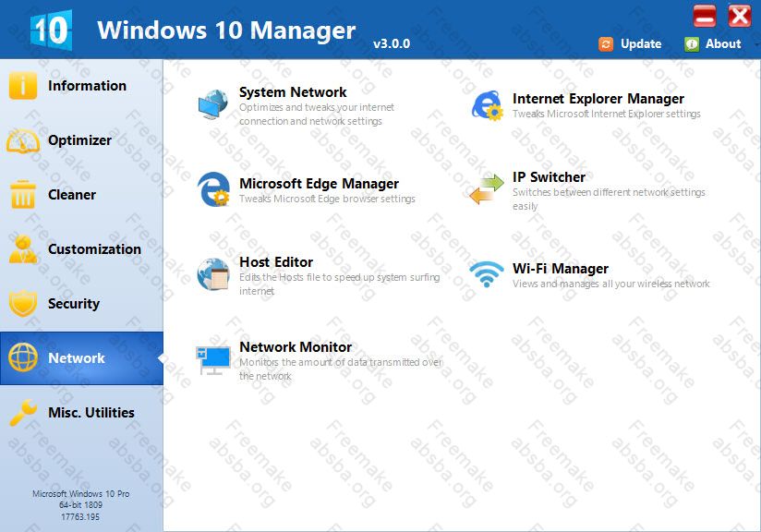The image size is (761, 532).
Task: Click the About button text
Action: click(723, 44)
